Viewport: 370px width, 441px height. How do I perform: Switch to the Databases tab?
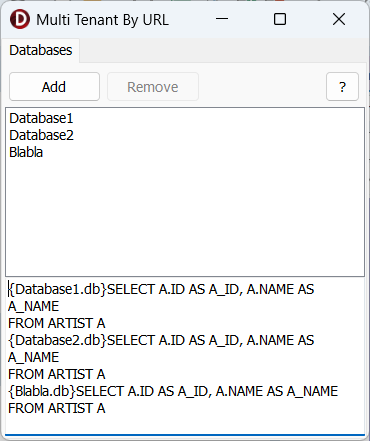pos(41,50)
